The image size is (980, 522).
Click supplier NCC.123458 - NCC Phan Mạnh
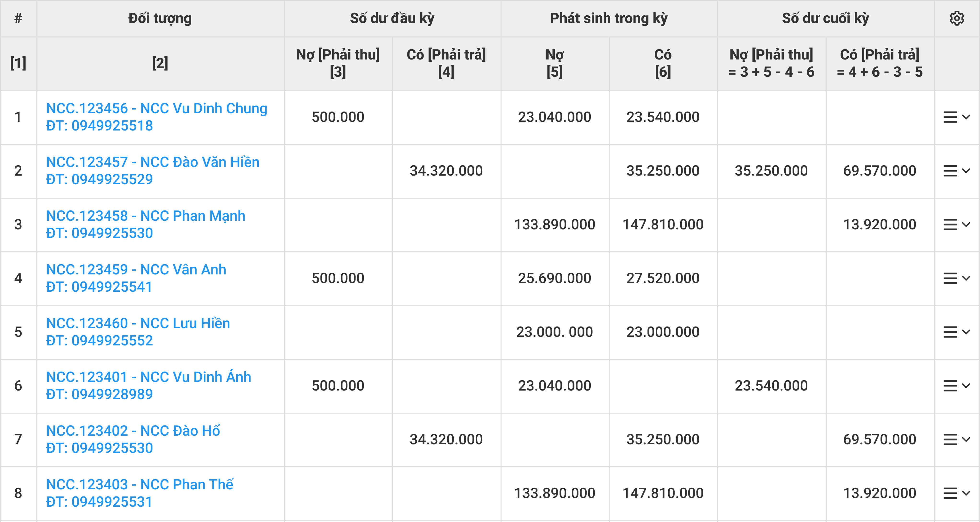tap(145, 216)
